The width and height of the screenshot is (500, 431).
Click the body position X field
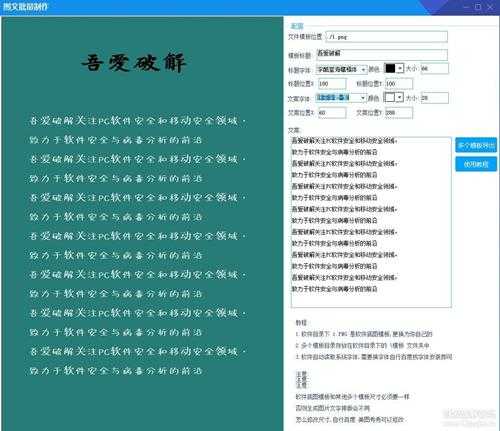coord(332,113)
